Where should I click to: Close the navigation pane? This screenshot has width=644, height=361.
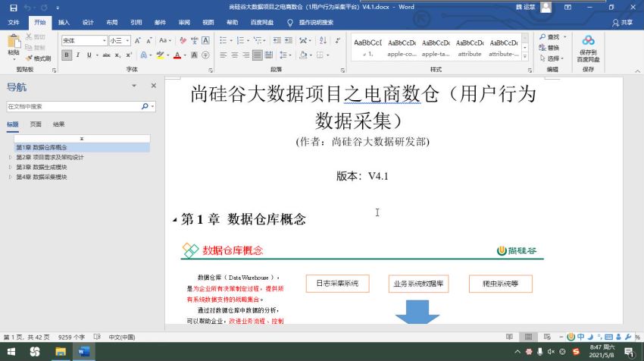(x=154, y=86)
